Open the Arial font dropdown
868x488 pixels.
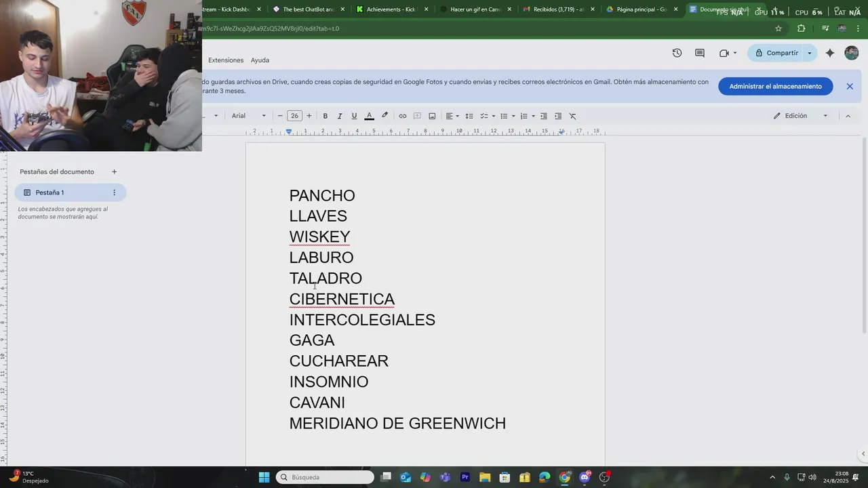coord(249,116)
